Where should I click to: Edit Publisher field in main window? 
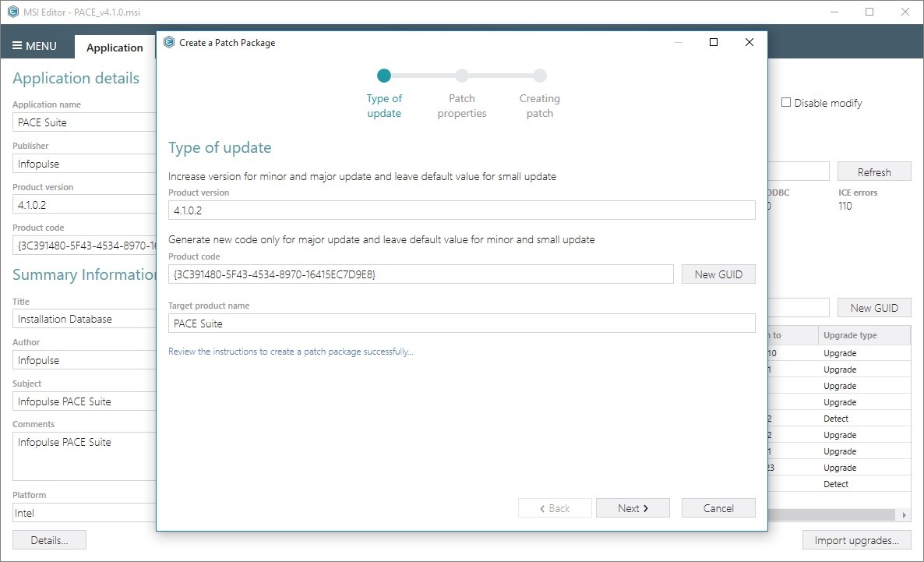(x=84, y=164)
